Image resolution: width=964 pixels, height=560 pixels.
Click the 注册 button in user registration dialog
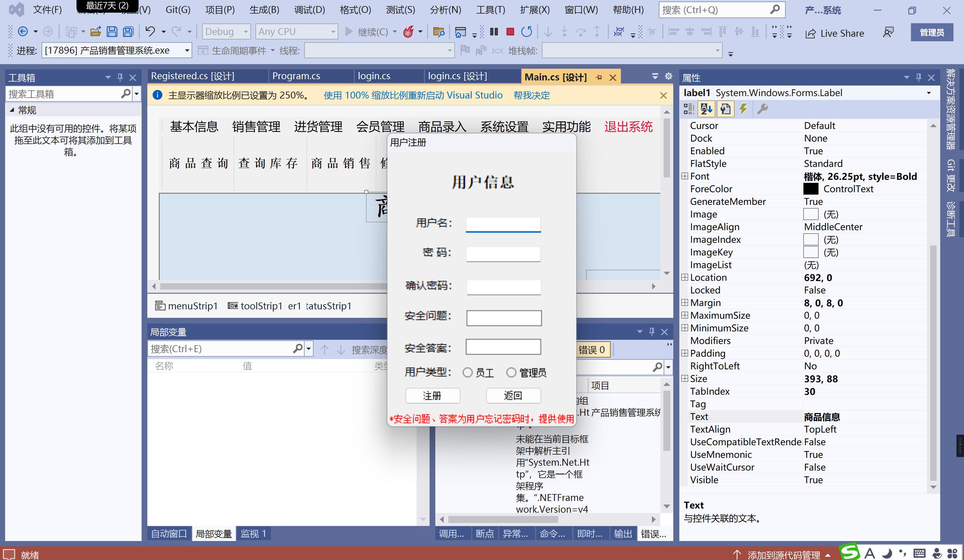[432, 396]
